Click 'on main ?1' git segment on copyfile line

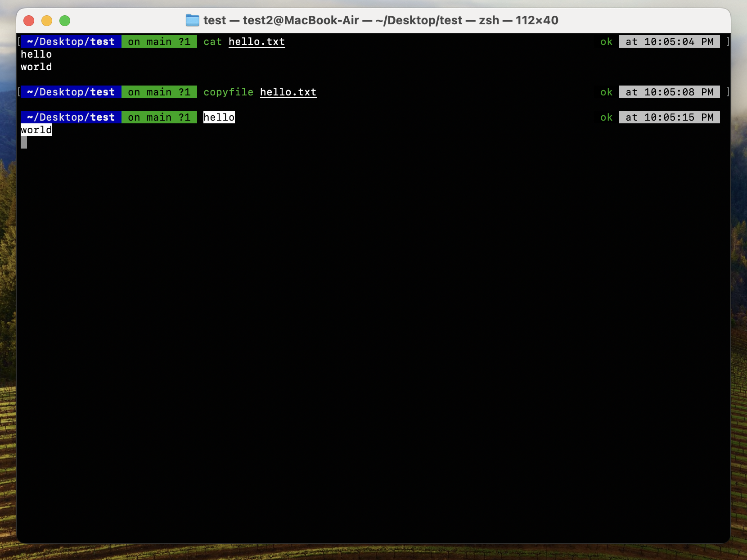(x=159, y=92)
